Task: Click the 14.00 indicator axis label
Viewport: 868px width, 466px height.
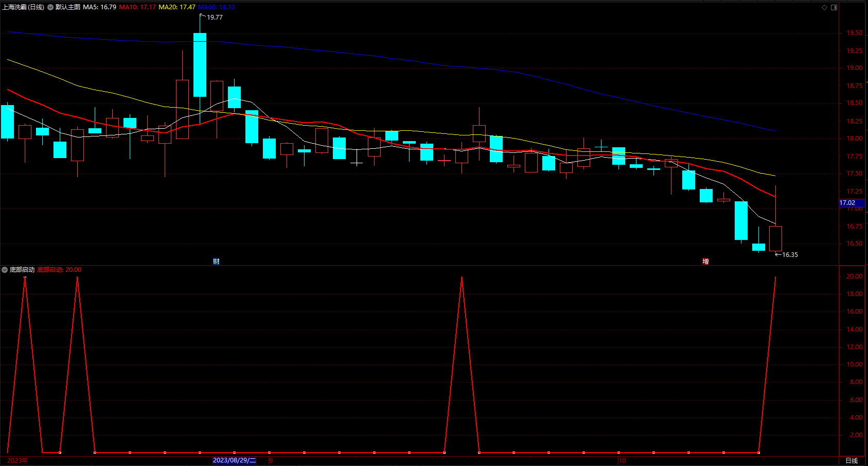Action: pyautogui.click(x=855, y=330)
